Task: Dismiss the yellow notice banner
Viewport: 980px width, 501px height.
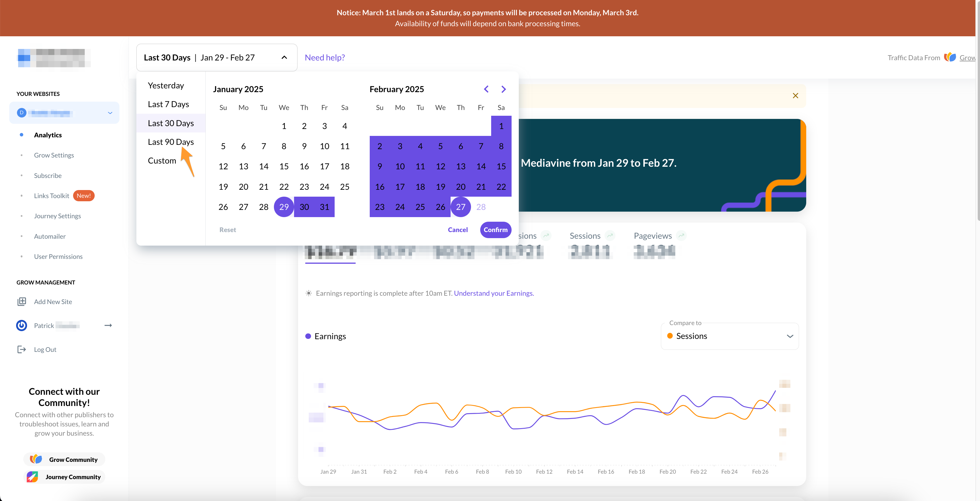Action: (x=795, y=96)
